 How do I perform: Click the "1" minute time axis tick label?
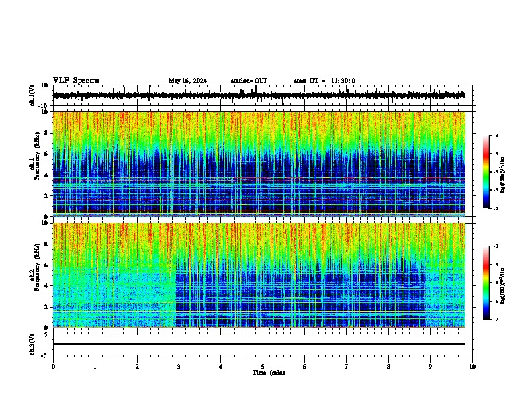point(95,367)
